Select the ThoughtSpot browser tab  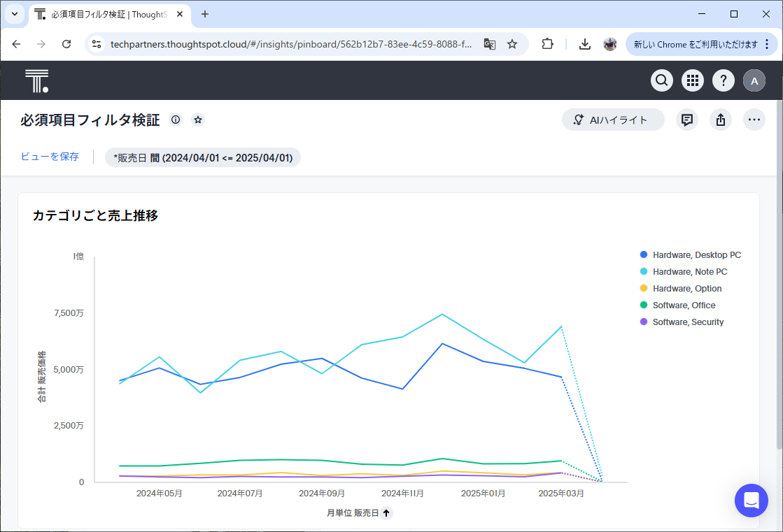point(108,14)
